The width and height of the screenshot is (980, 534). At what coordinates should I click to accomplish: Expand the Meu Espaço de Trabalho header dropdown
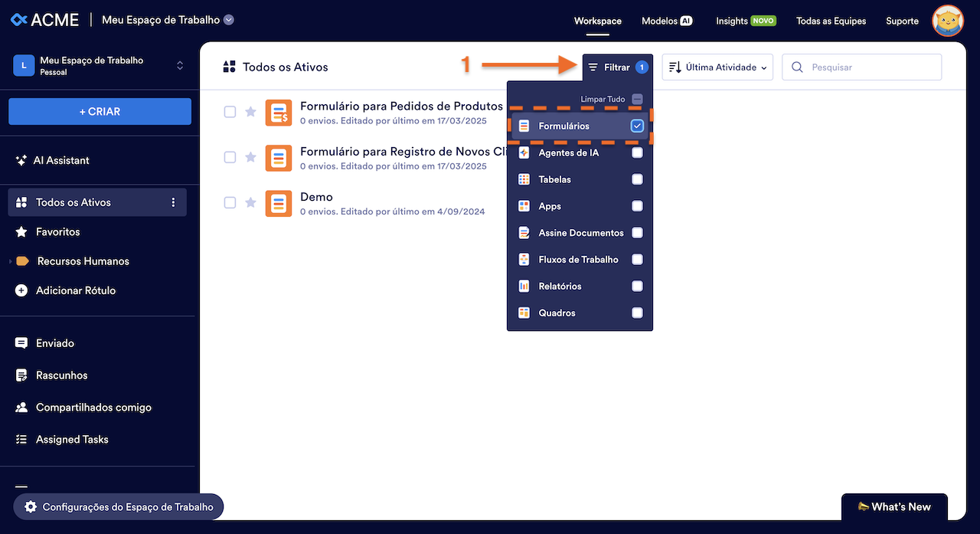(x=229, y=20)
